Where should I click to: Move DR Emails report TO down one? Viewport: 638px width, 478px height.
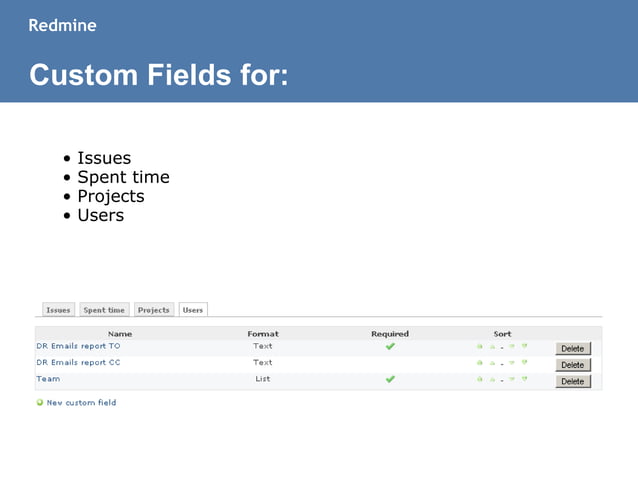pos(511,347)
